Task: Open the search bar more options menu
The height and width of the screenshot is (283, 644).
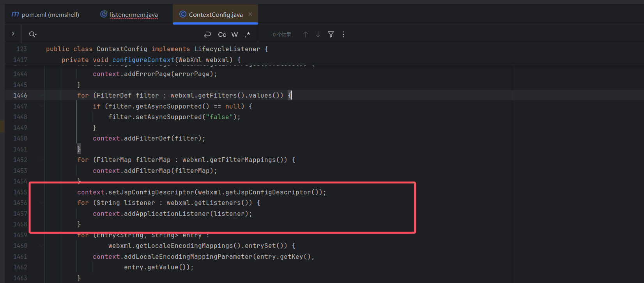Action: coord(343,34)
